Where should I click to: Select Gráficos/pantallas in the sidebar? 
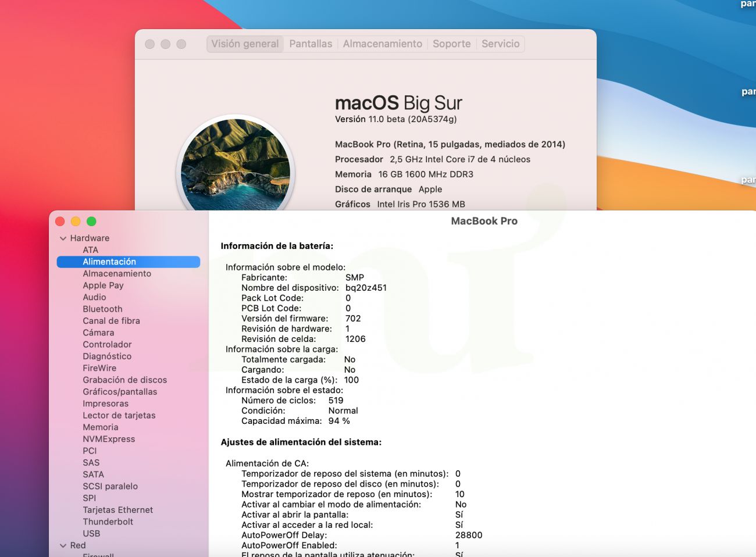click(120, 392)
